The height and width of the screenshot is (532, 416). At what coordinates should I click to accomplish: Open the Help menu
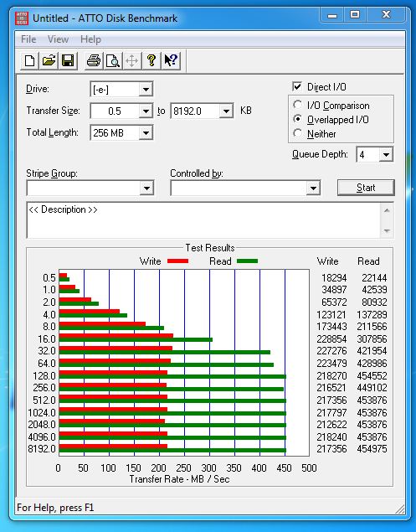tap(90, 39)
